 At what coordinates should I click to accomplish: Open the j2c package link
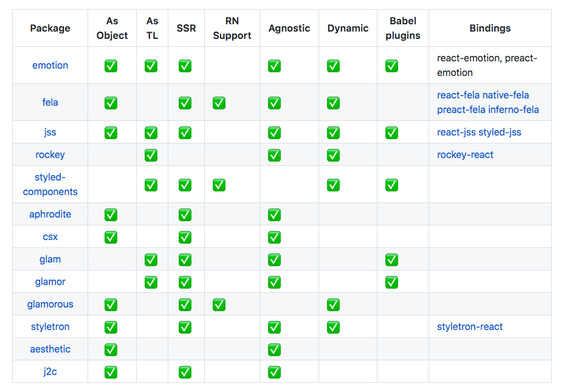(x=50, y=371)
